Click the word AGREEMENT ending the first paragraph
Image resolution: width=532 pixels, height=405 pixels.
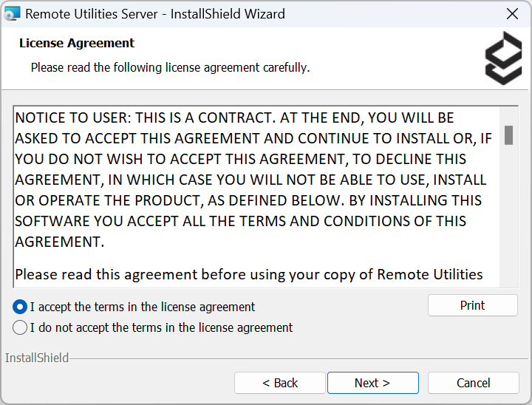[x=60, y=242]
